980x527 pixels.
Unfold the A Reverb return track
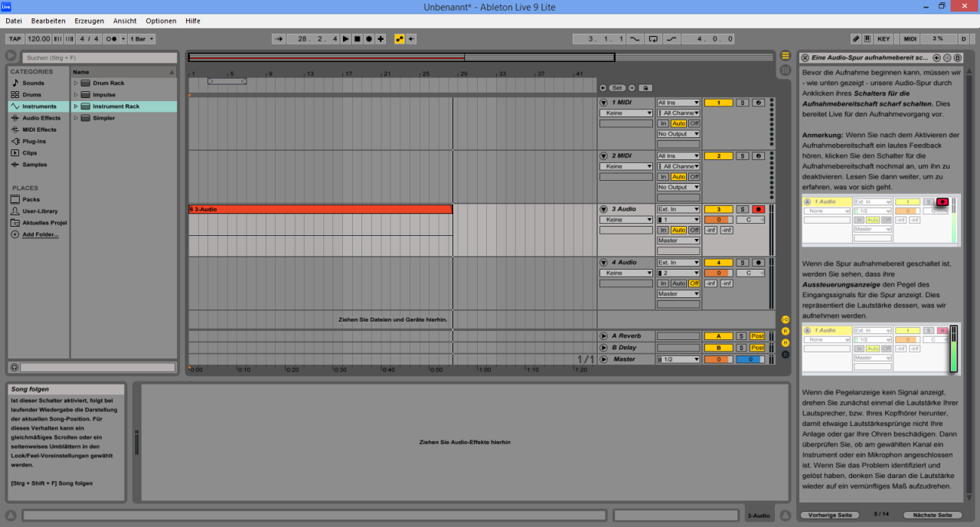[x=603, y=336]
